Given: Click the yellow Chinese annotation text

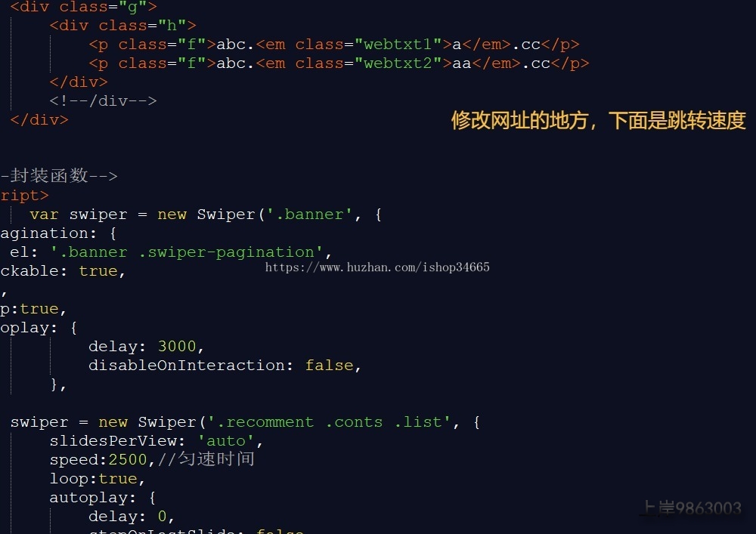Looking at the screenshot, I should click(598, 120).
